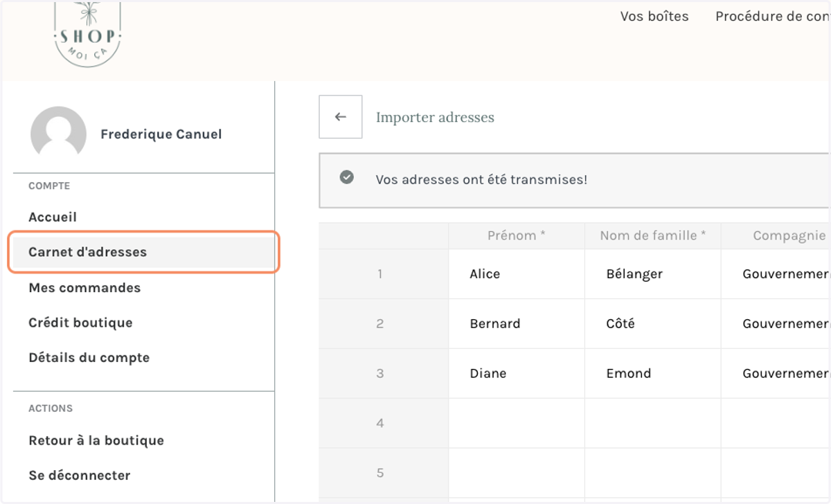831x504 pixels.
Task: Go to Accueil in sidebar
Action: [53, 217]
